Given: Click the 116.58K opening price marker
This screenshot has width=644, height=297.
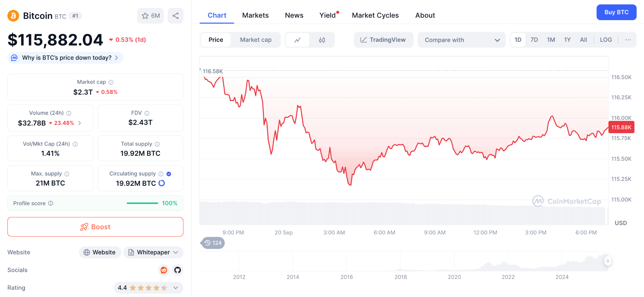Looking at the screenshot, I should 213,71.
